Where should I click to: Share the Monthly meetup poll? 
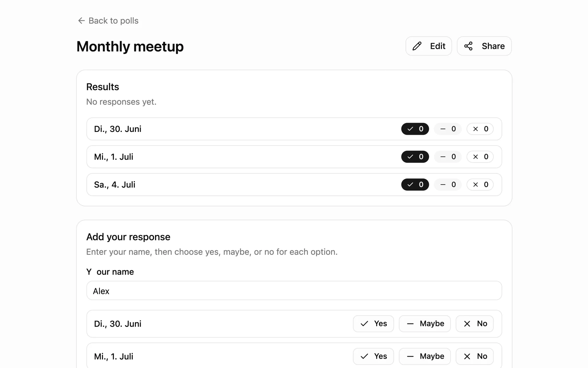click(484, 46)
